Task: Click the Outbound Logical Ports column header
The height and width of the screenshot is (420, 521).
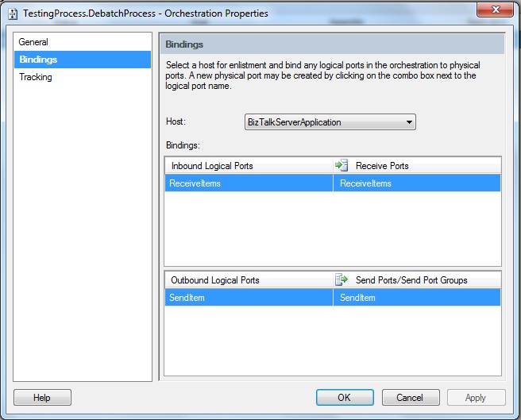Action: [249, 280]
